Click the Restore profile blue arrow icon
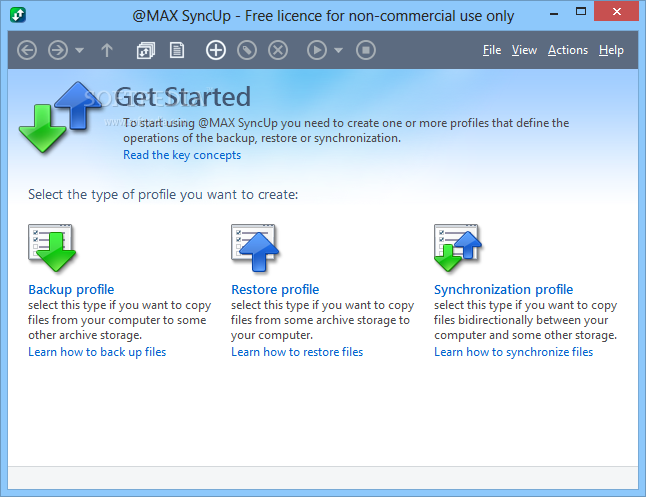Viewport: 646px width, 497px height. click(255, 248)
